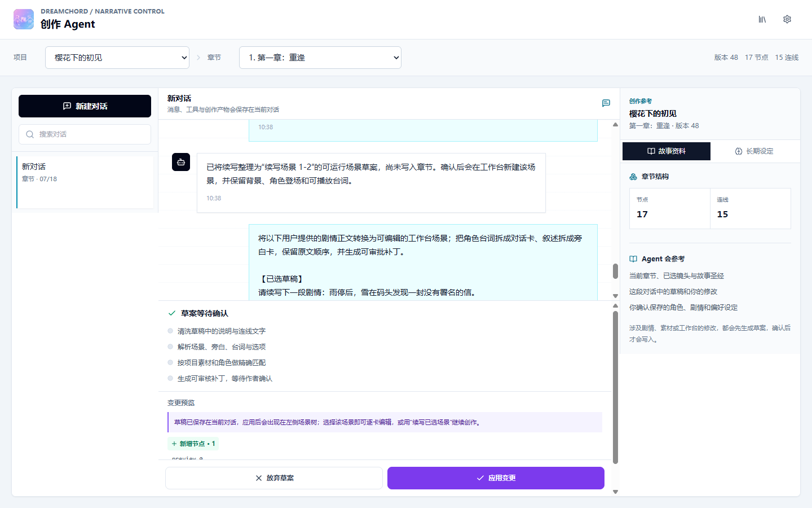Click the 节点 17 stat card
This screenshot has height=508, width=812.
pos(670,209)
